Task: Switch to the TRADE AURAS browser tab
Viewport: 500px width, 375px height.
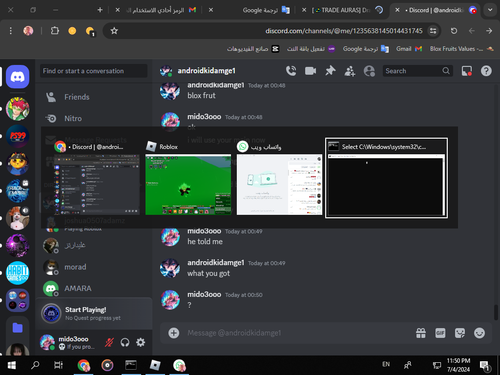Action: click(x=342, y=10)
